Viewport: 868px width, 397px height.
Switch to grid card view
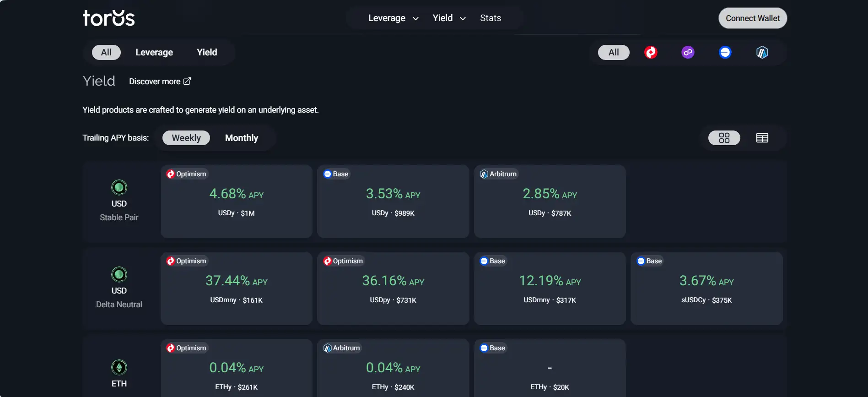[724, 138]
